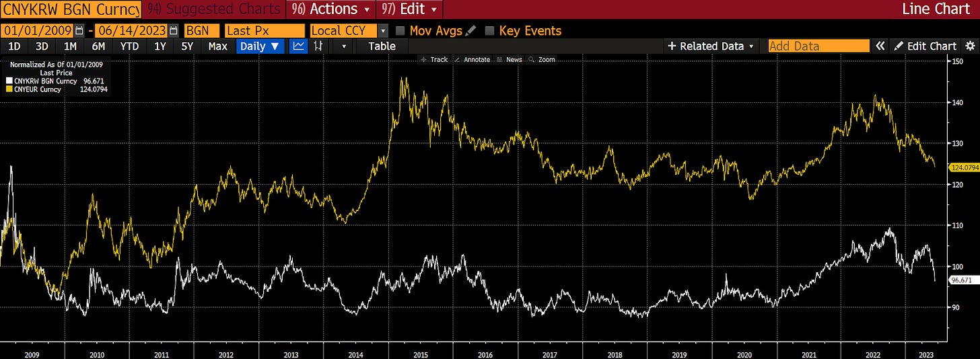Screen dimensions: 980x359
Task: Click the Add Data input field
Action: [x=819, y=46]
